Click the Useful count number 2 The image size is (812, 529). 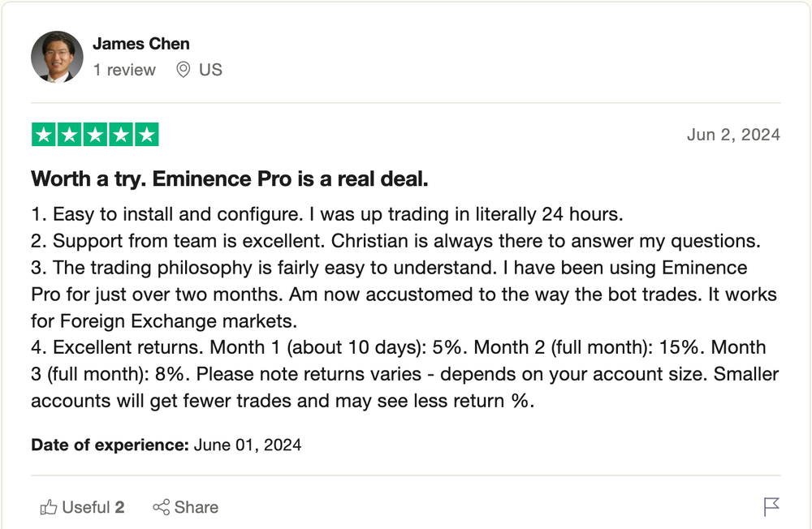coord(119,507)
